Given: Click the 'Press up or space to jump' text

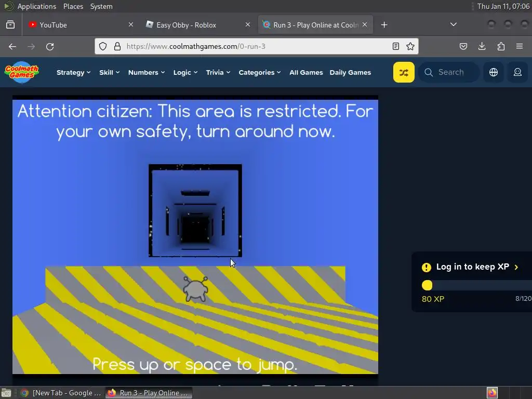Looking at the screenshot, I should coord(195,365).
